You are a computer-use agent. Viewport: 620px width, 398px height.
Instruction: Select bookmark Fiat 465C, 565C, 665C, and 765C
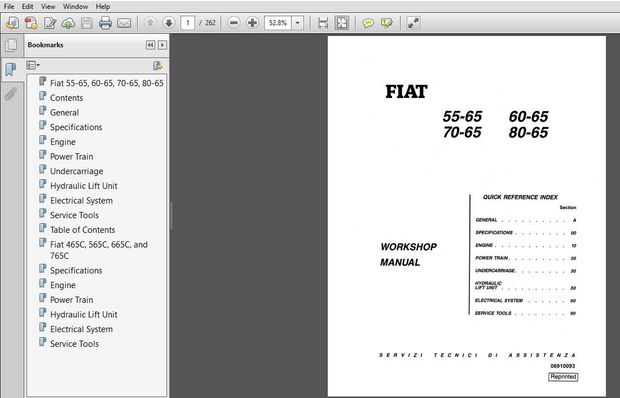click(98, 250)
